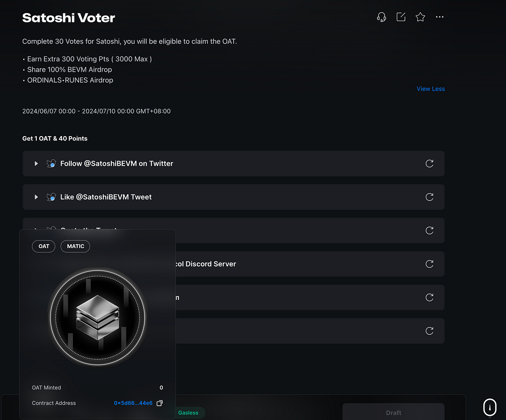Expand the Like @SatoshiBEVM Tweet task
The image size is (506, 420).
36,197
